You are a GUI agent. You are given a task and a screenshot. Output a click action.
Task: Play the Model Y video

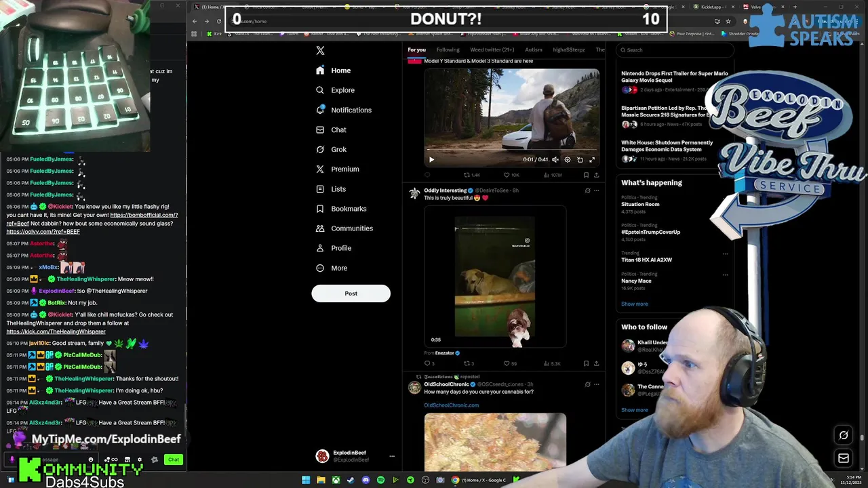[431, 160]
